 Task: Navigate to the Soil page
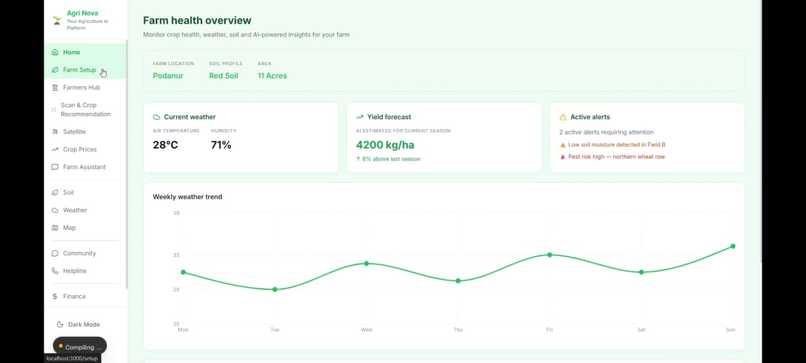point(85,192)
